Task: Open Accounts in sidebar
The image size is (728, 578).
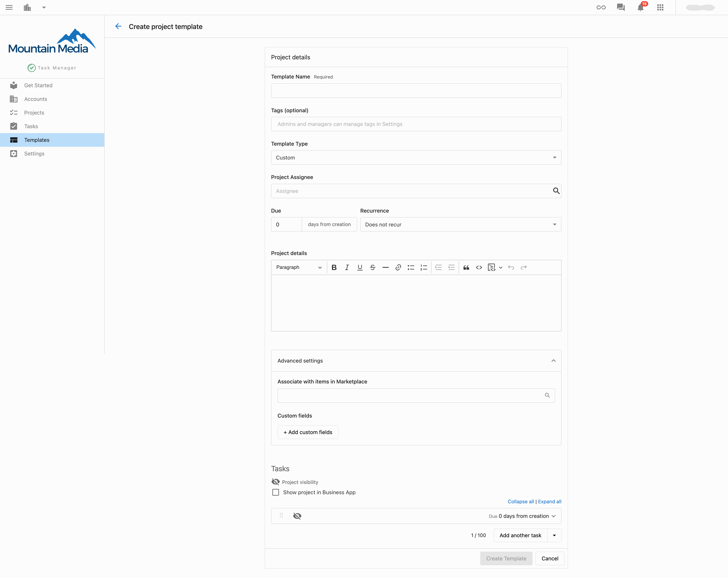Action: [x=52, y=99]
